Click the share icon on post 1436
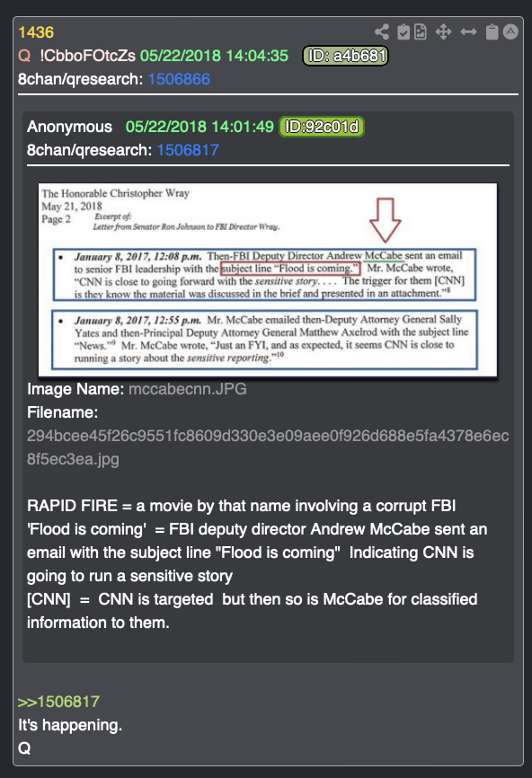Screen dimensions: 532x778 coord(382,32)
